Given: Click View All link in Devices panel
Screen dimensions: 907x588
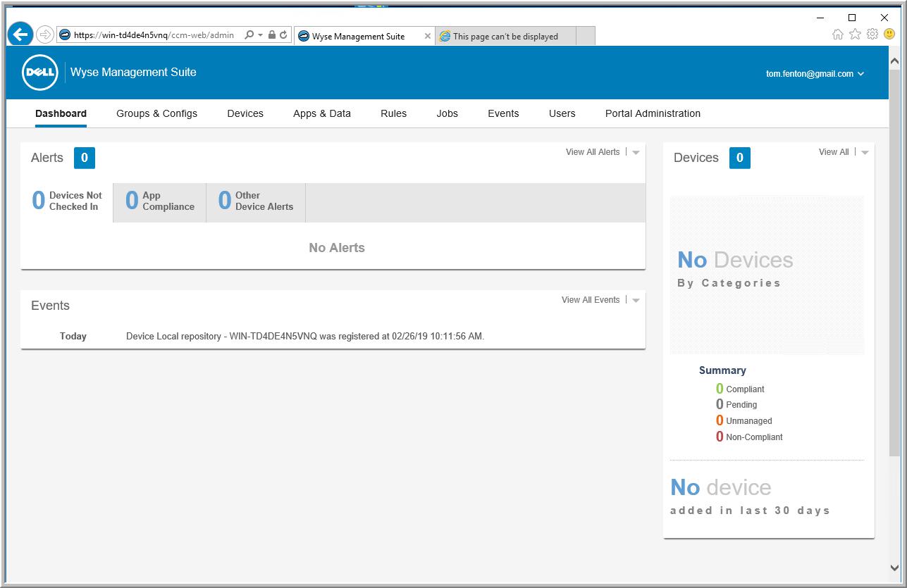Looking at the screenshot, I should click(834, 152).
